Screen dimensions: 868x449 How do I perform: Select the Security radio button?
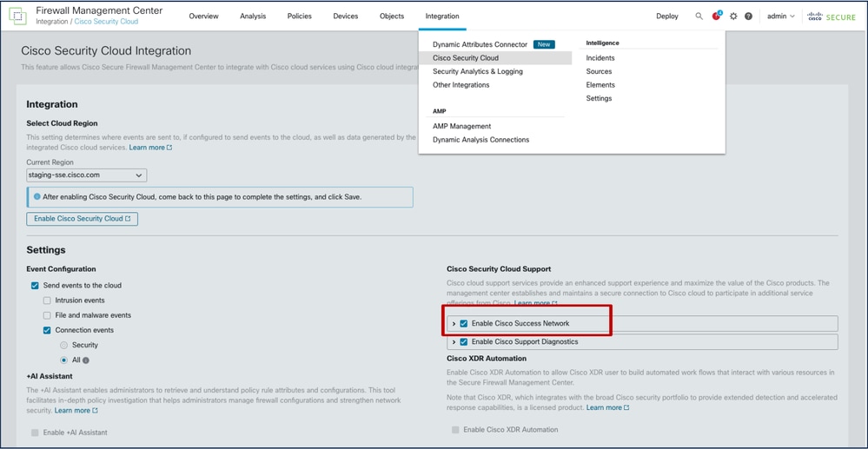[x=63, y=345]
